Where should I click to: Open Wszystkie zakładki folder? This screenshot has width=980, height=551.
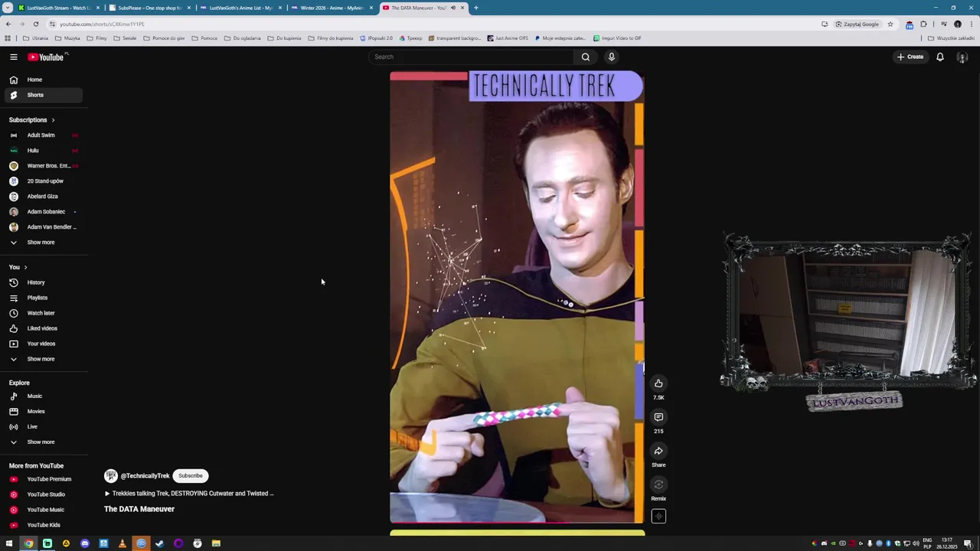tap(951, 38)
